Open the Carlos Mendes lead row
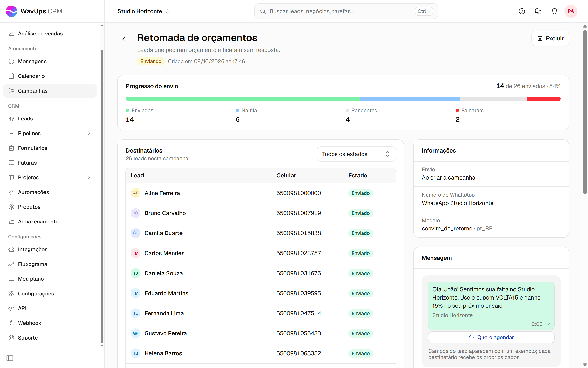This screenshot has height=368, width=588. (x=261, y=253)
